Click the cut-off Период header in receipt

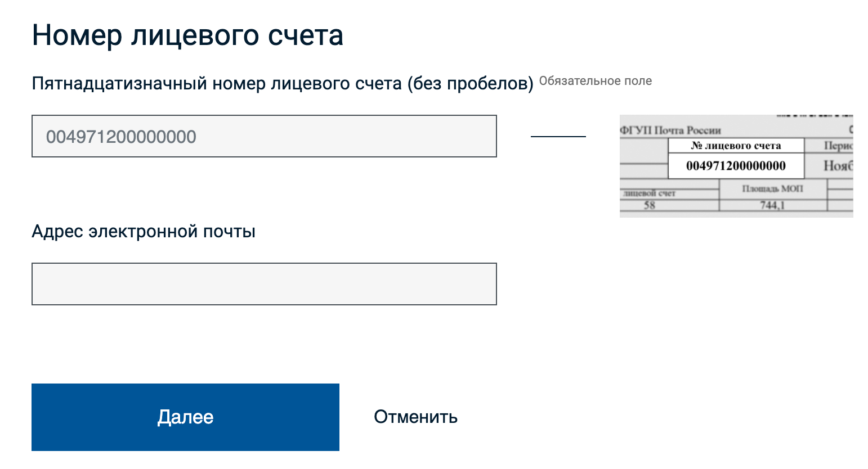pos(838,146)
